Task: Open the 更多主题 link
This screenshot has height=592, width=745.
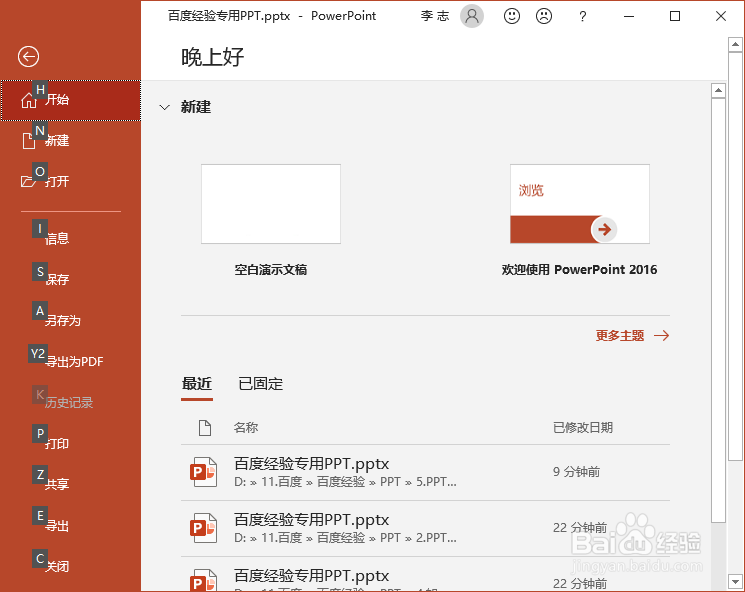Action: (x=620, y=336)
